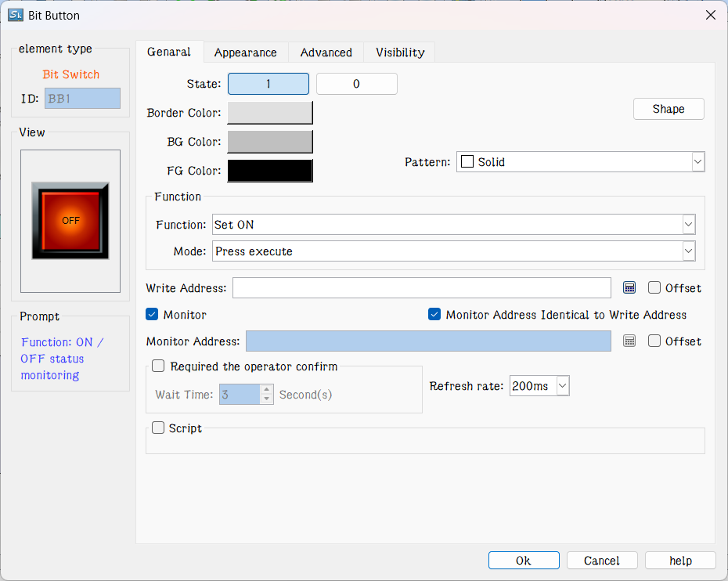Enable Offset for Write Address

pos(655,288)
